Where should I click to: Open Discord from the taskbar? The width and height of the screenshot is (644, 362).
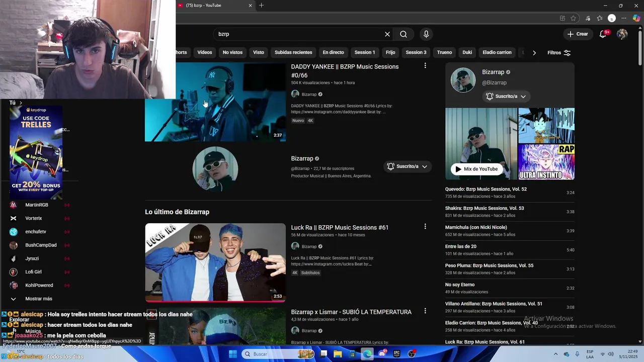pyautogui.click(x=382, y=354)
